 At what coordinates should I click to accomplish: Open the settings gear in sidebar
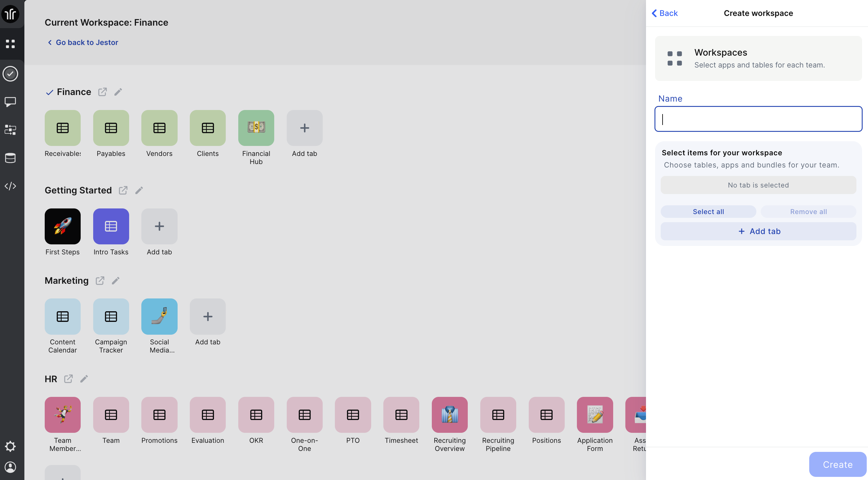[10, 446]
